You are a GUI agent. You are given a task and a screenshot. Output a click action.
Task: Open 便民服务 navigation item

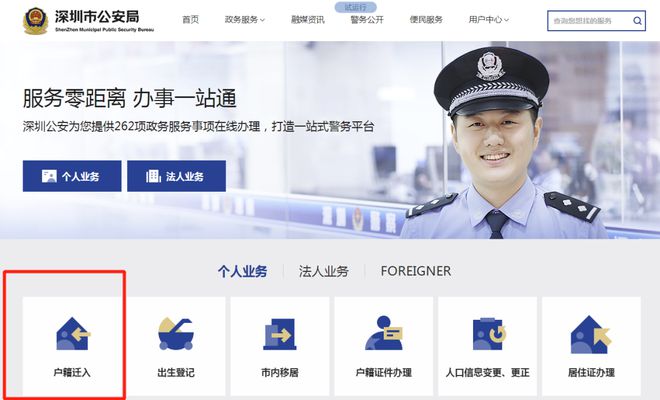point(426,19)
